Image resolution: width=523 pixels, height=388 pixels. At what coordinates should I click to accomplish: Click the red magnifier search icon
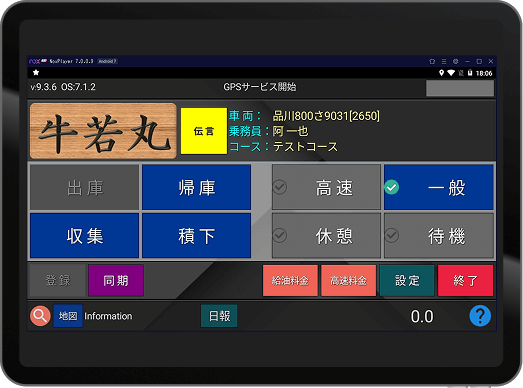[40, 316]
